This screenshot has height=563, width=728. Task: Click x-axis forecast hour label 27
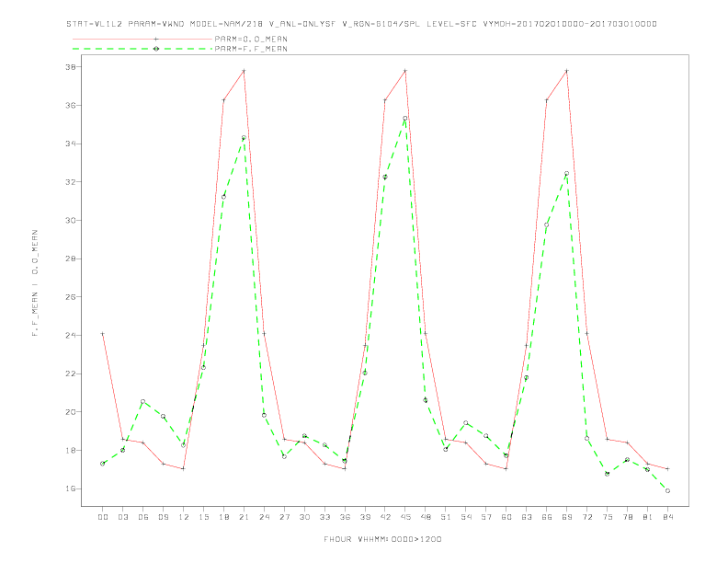pyautogui.click(x=284, y=517)
